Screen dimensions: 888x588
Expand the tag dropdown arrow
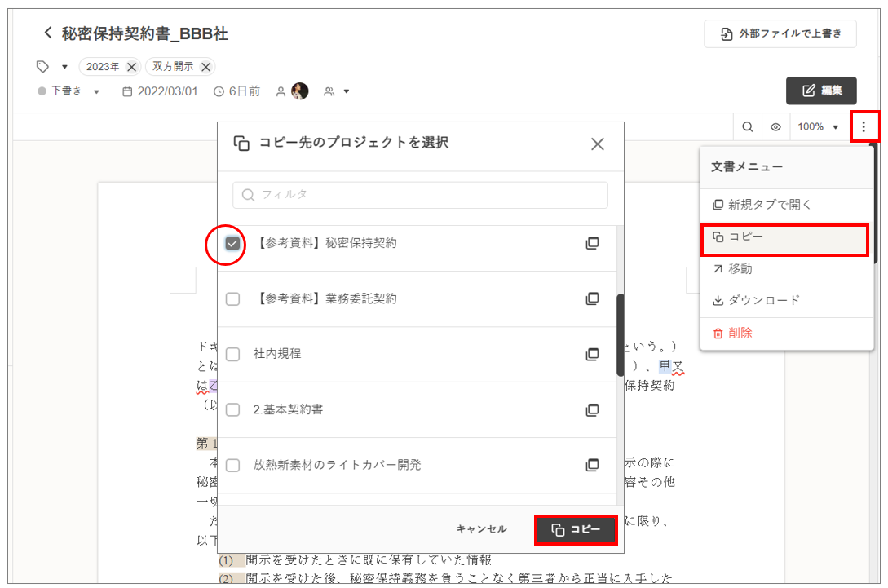(x=64, y=67)
